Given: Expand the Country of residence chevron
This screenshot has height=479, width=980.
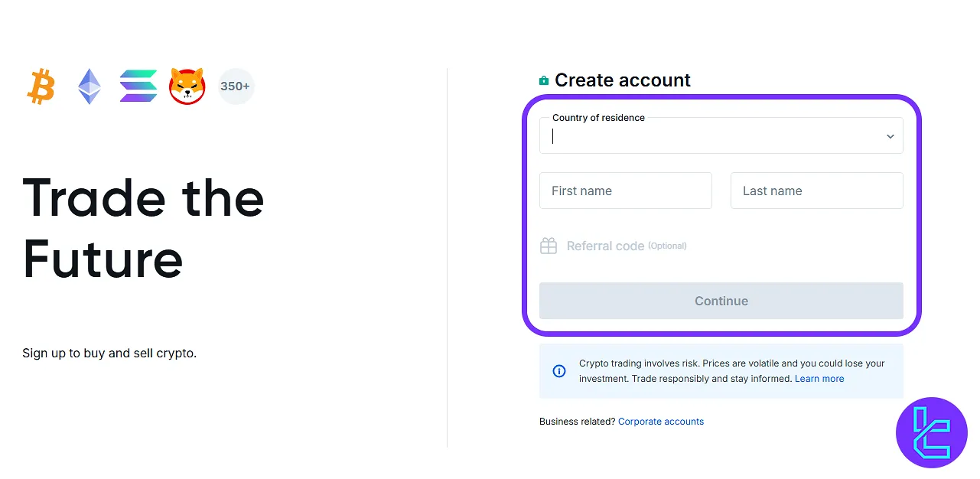Looking at the screenshot, I should pos(890,136).
